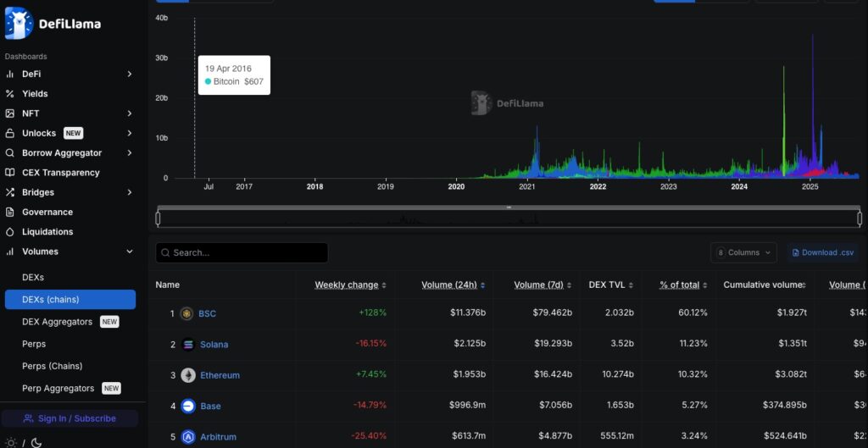The image size is (868, 448).
Task: Click Ethereum cumulative volume $3.082t
Action: [x=793, y=374]
